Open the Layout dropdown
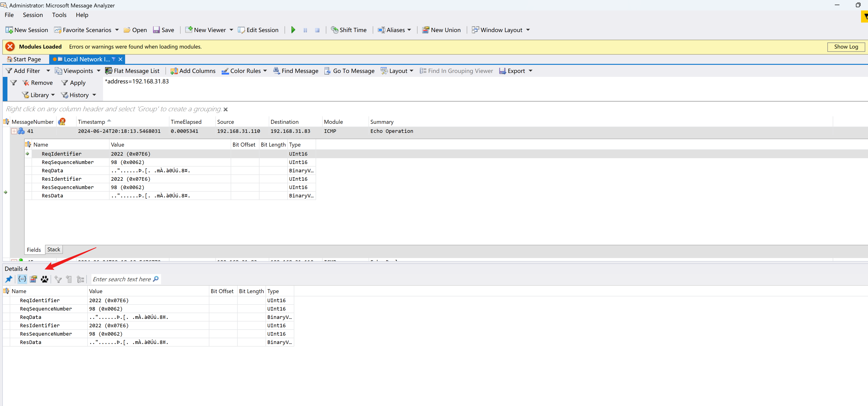868x406 pixels. (x=397, y=71)
